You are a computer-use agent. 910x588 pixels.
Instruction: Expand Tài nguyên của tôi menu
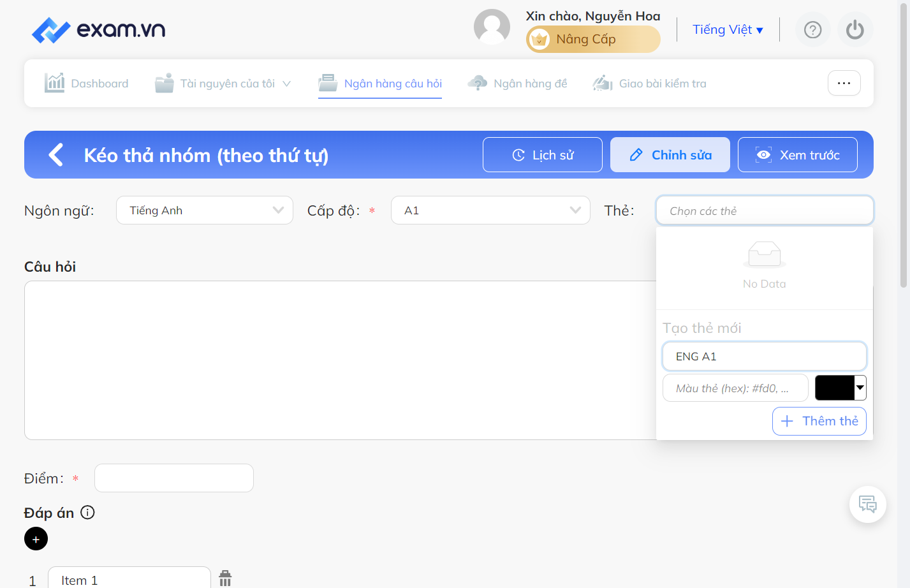pos(223,84)
